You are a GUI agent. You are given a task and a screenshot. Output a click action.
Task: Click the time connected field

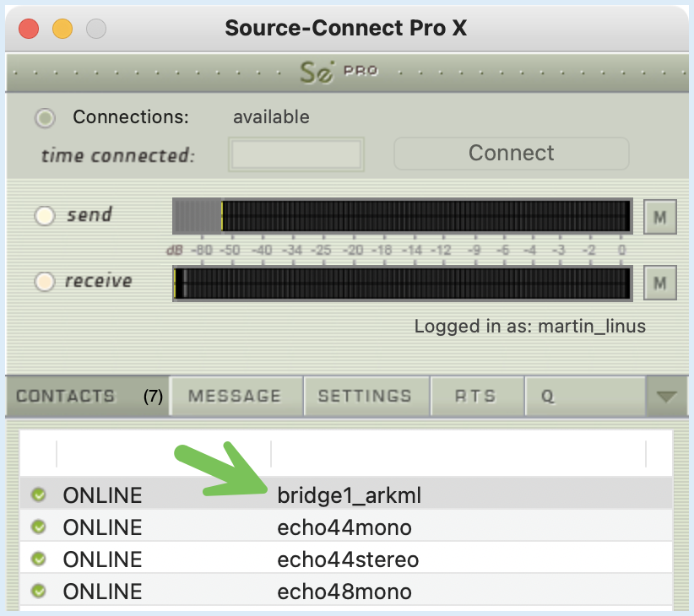point(296,155)
